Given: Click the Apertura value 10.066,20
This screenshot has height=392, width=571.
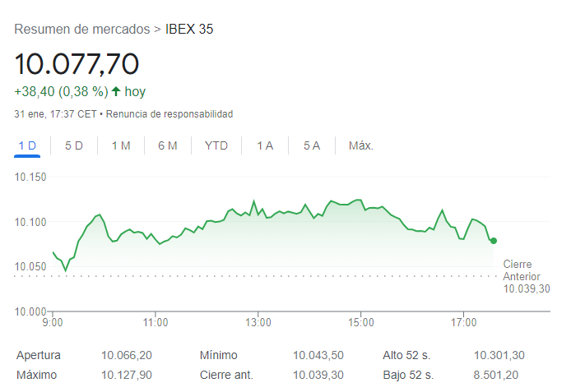Looking at the screenshot, I should (127, 355).
